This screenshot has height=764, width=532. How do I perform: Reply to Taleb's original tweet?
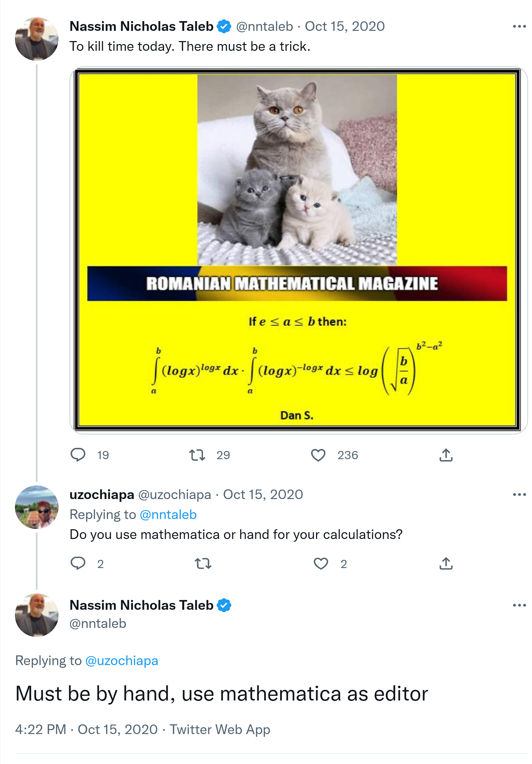pos(78,455)
